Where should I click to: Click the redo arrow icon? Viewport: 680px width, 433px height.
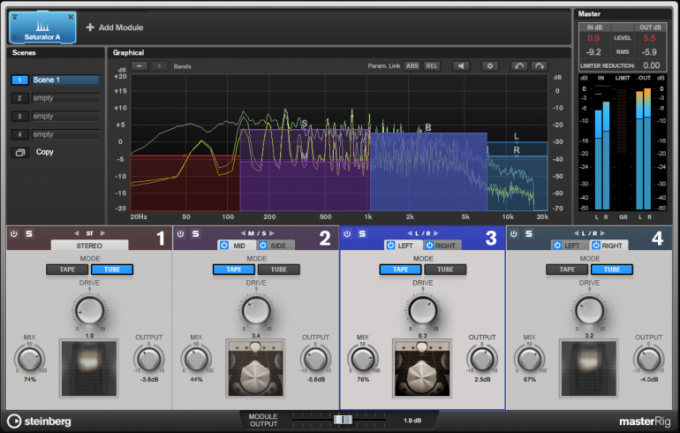(x=539, y=66)
